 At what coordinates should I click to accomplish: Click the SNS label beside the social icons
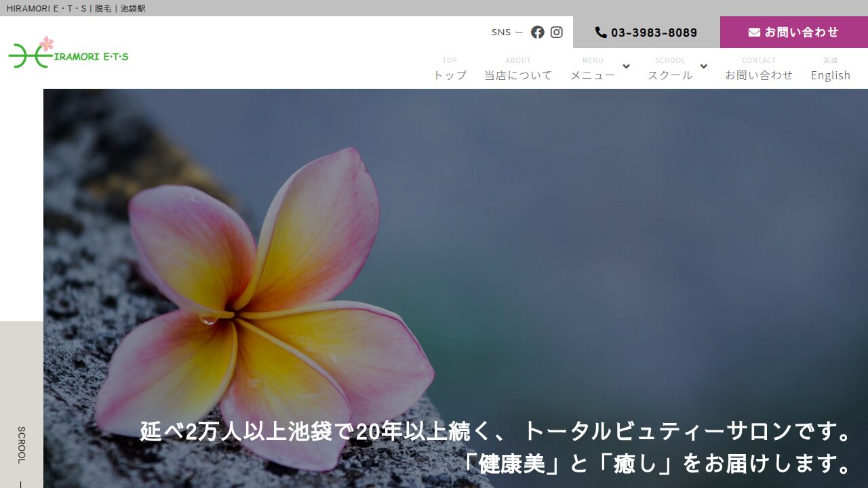pyautogui.click(x=501, y=32)
